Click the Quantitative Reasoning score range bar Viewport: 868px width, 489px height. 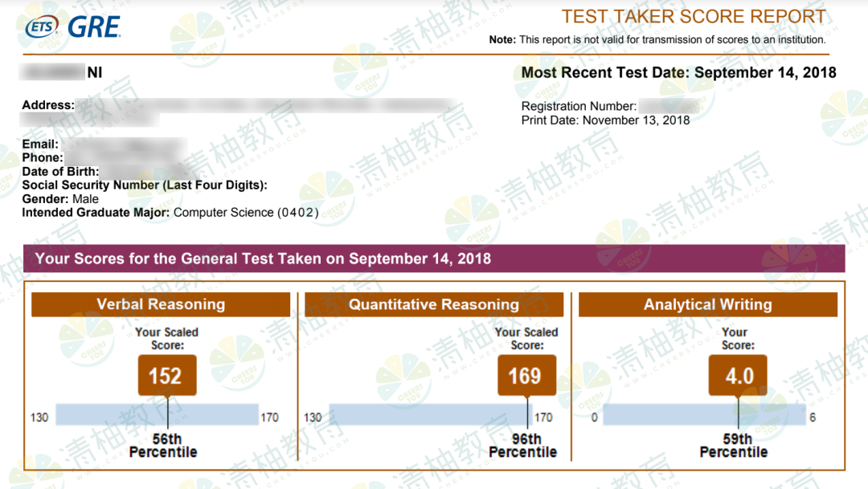point(431,414)
